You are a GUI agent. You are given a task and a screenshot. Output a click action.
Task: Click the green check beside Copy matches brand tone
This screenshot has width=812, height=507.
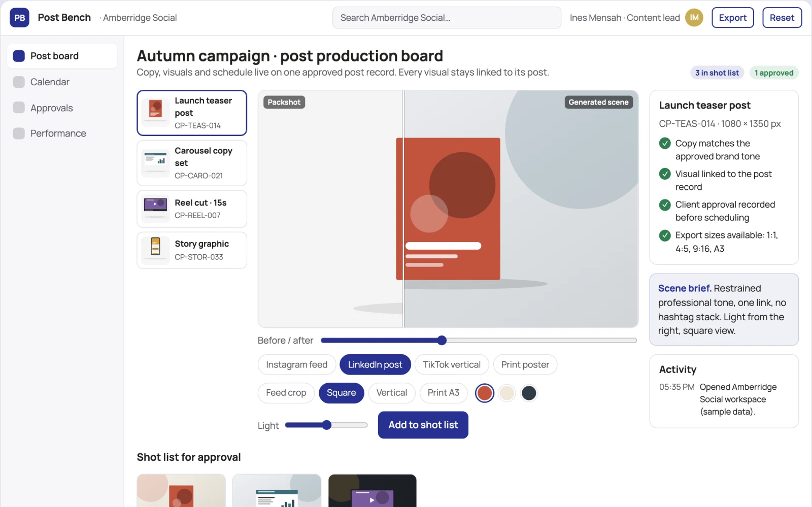pyautogui.click(x=665, y=144)
